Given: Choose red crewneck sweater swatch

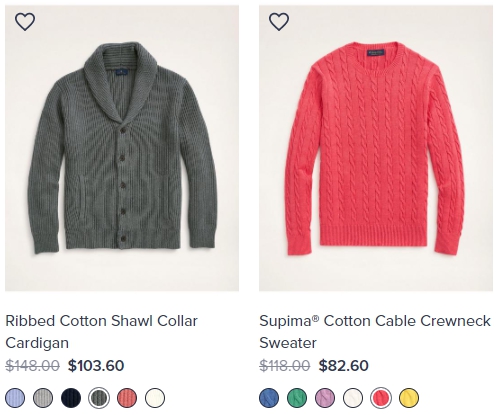Looking at the screenshot, I should coord(381,398).
